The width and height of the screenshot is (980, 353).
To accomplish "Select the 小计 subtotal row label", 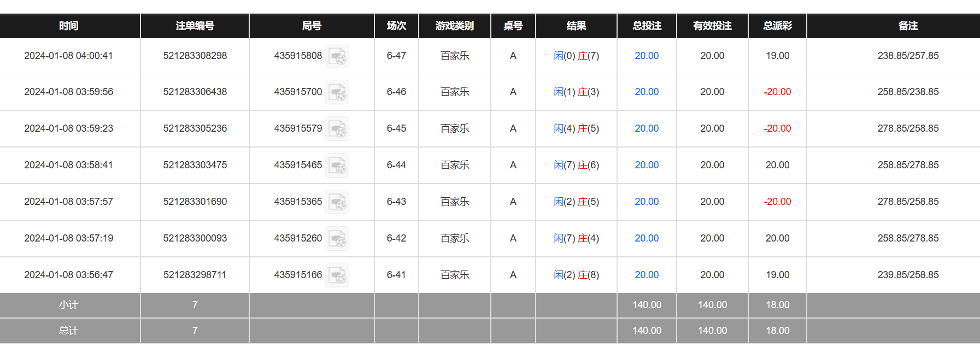I will pyautogui.click(x=69, y=305).
